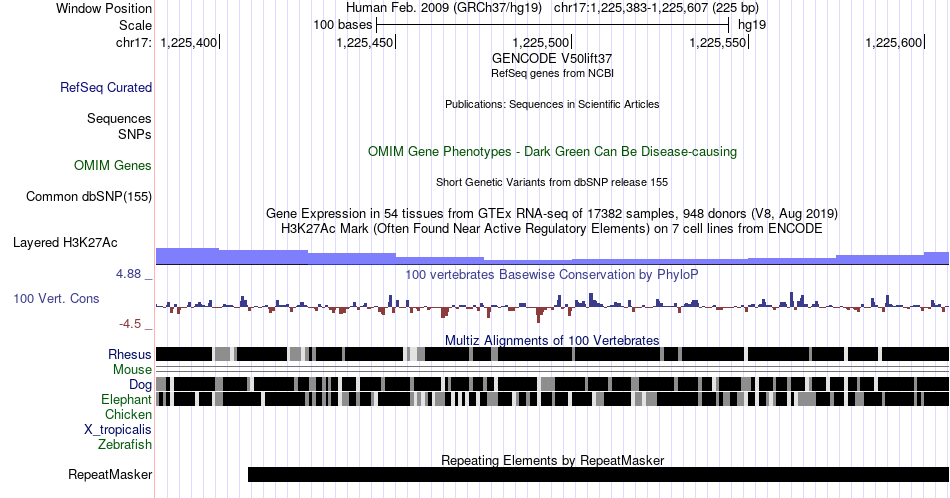Click the Rhesus alignment row label
The width and height of the screenshot is (950, 498).
pyautogui.click(x=130, y=354)
